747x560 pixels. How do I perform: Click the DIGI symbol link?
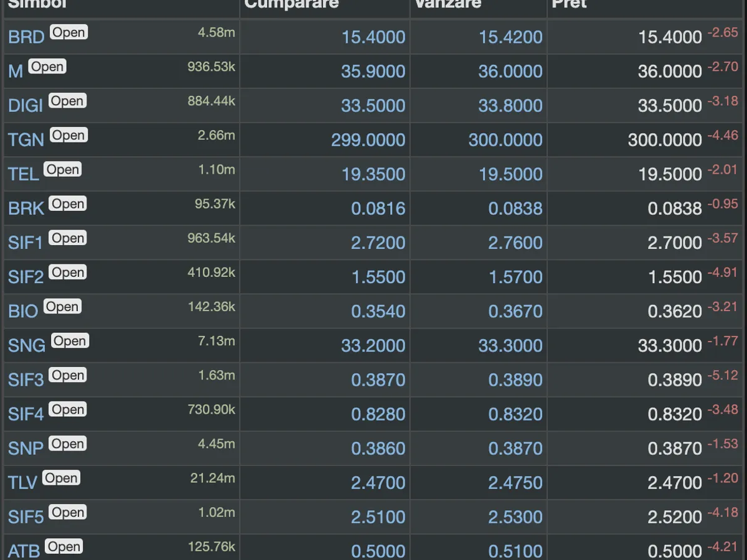pos(26,106)
